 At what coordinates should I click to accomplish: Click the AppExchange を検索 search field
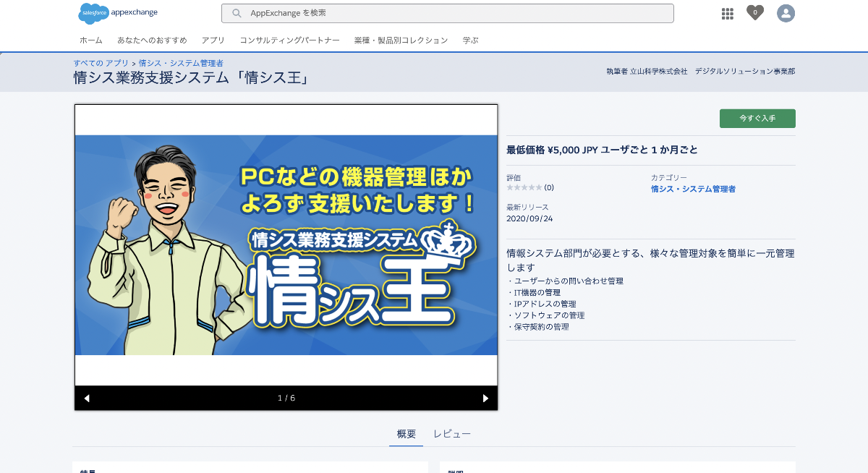click(448, 13)
